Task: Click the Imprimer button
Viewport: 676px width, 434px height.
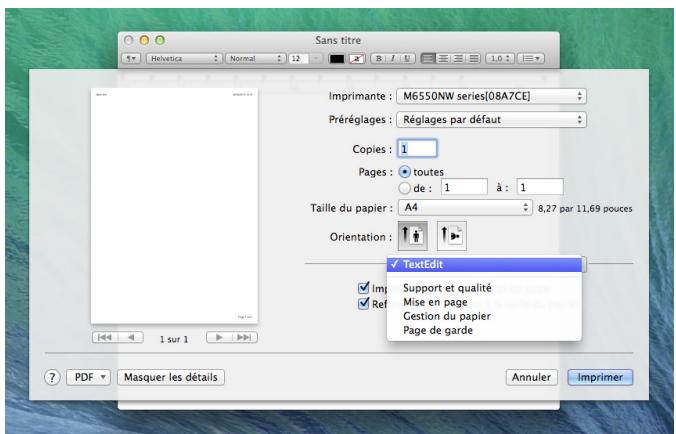Action: click(x=599, y=377)
